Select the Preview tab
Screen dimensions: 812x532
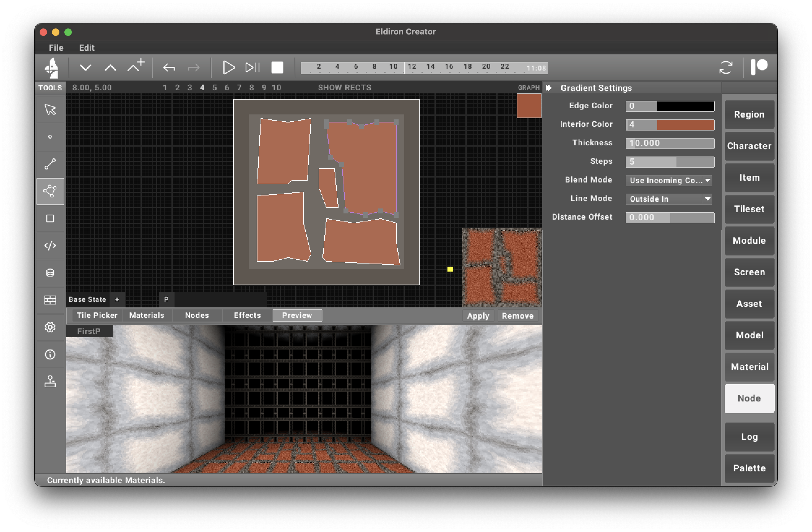[x=297, y=315]
